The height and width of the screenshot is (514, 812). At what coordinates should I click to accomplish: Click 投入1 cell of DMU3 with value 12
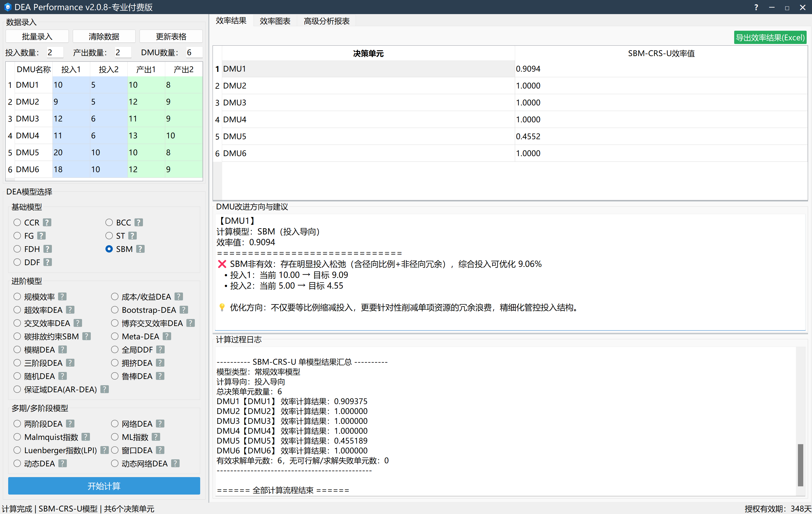(71, 119)
